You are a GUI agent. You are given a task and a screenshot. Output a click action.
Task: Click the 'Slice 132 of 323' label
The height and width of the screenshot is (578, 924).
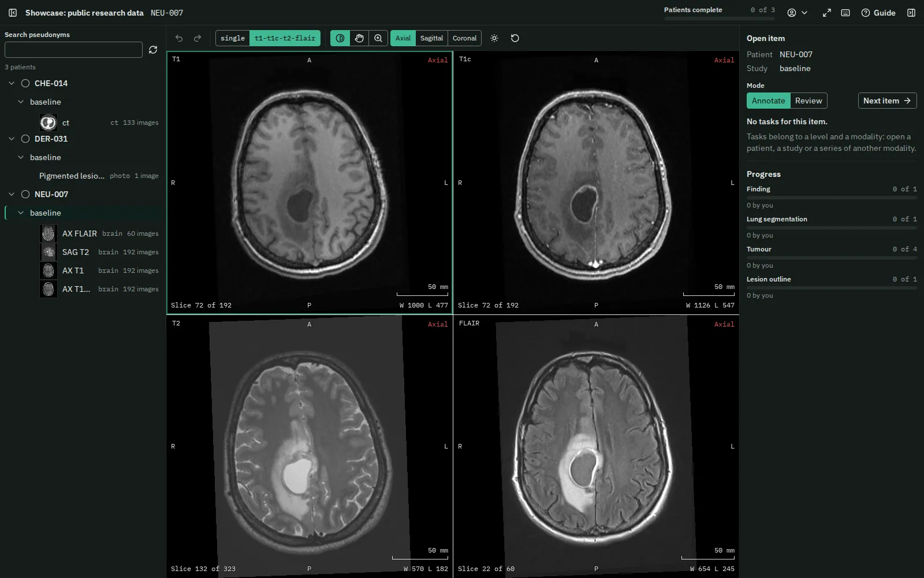[203, 569]
